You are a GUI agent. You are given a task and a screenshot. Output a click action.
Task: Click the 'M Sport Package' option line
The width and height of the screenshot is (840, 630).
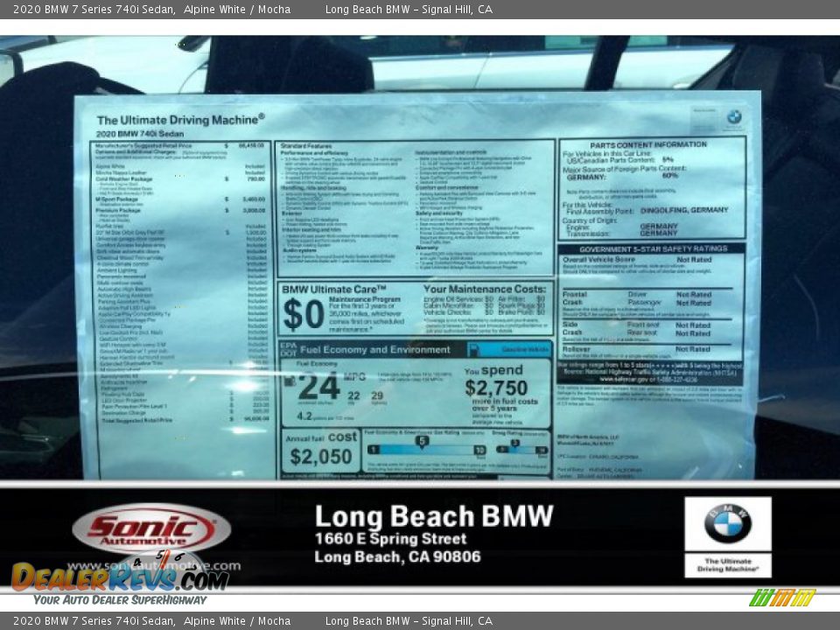point(180,199)
